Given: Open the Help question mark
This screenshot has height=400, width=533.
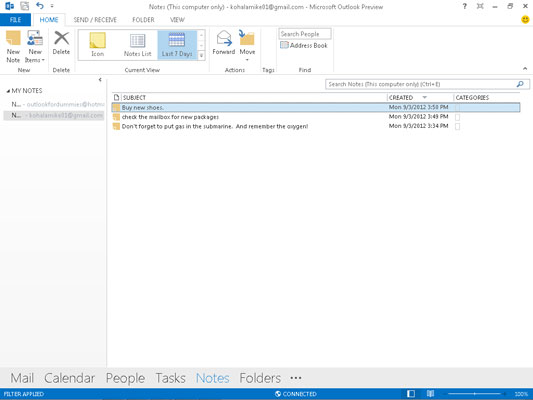Looking at the screenshot, I should click(464, 6).
